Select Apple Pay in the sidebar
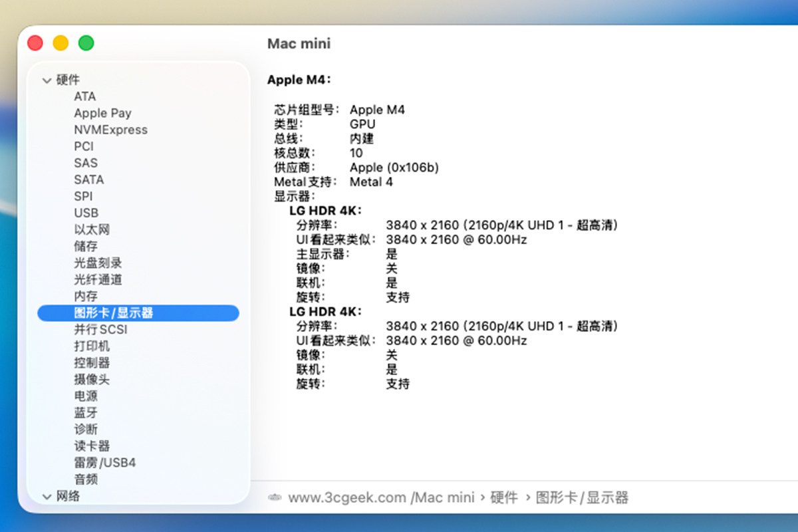Image resolution: width=798 pixels, height=532 pixels. 102,113
